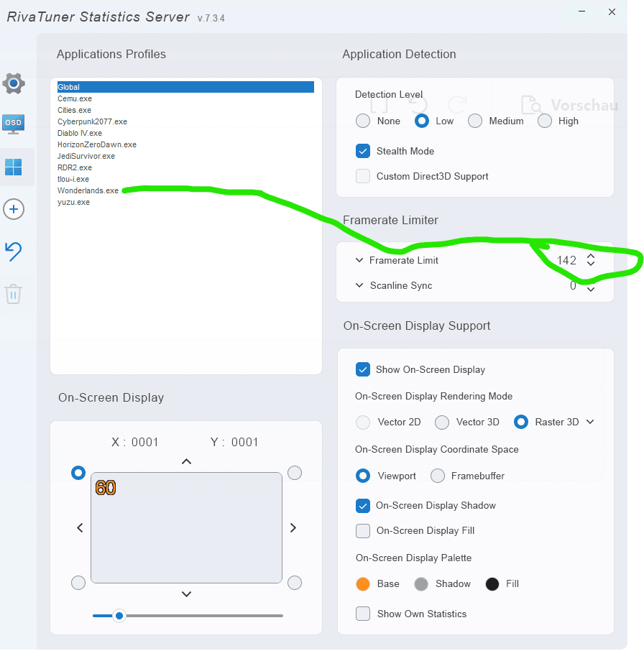Move OSD position up with top arrow
The image size is (644, 651).
click(x=186, y=461)
